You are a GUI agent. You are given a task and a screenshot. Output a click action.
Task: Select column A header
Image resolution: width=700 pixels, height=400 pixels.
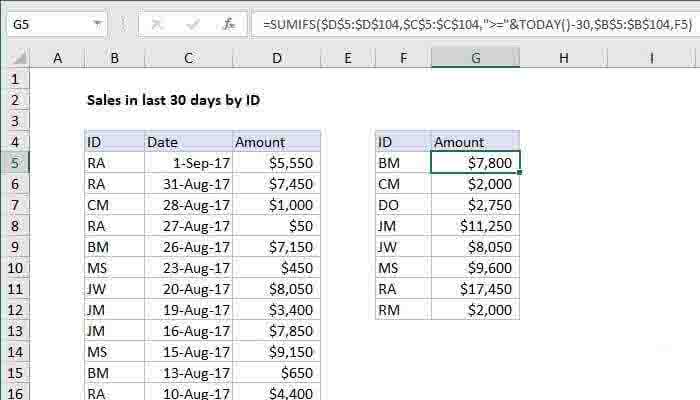point(57,60)
